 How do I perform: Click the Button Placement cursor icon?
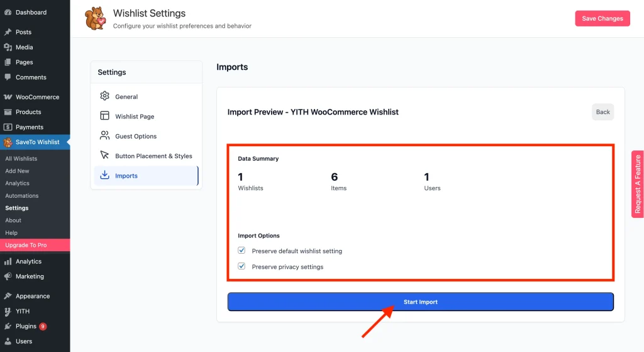click(x=105, y=156)
